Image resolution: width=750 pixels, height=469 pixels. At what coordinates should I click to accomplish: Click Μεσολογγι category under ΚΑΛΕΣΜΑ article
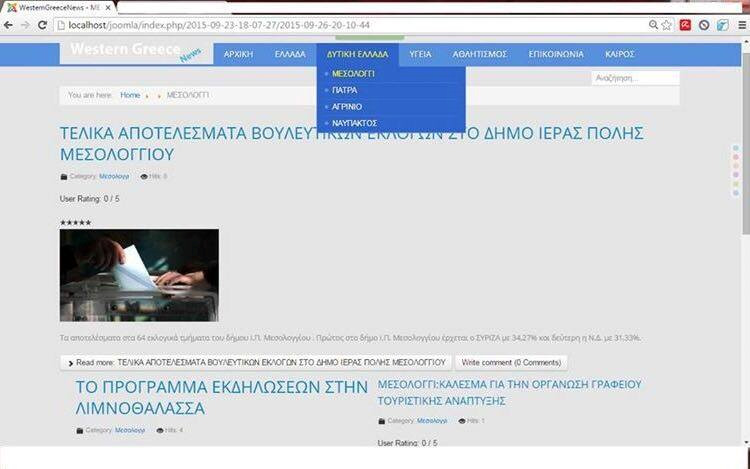[x=432, y=421]
